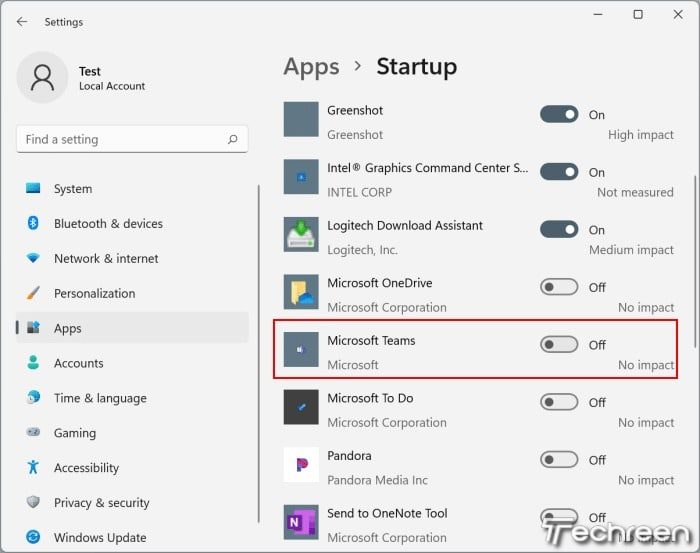This screenshot has height=553, width=700.
Task: Open Privacy & security settings
Action: point(132,502)
